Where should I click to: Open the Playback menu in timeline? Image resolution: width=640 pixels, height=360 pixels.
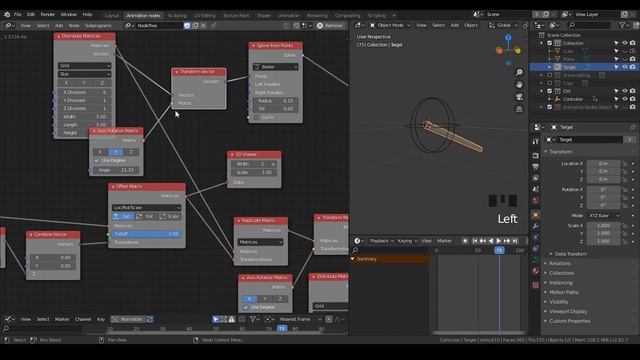tap(382, 241)
